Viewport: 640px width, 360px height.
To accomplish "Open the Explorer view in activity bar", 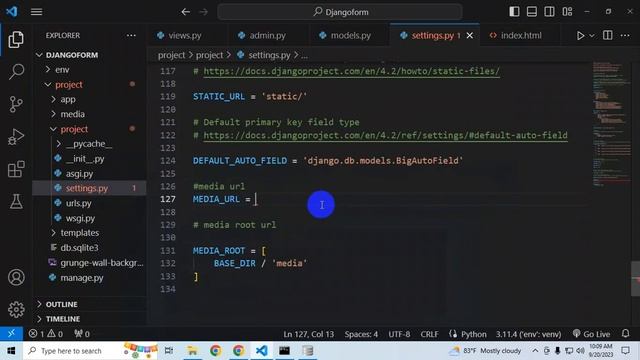I will tap(16, 40).
